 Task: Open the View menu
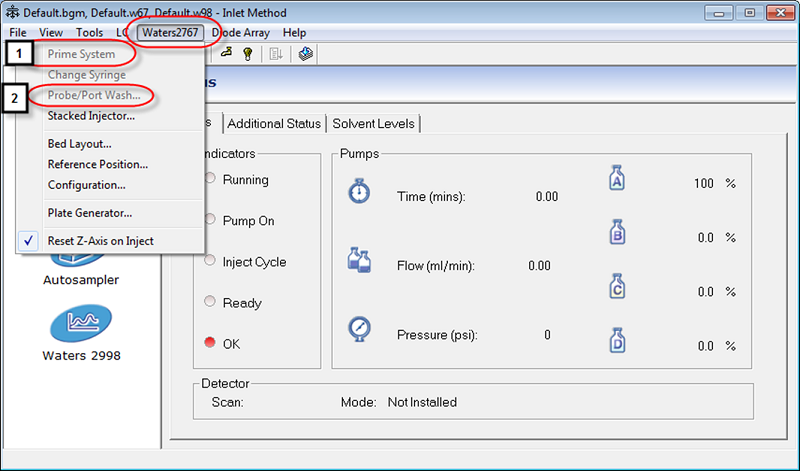[x=51, y=33]
